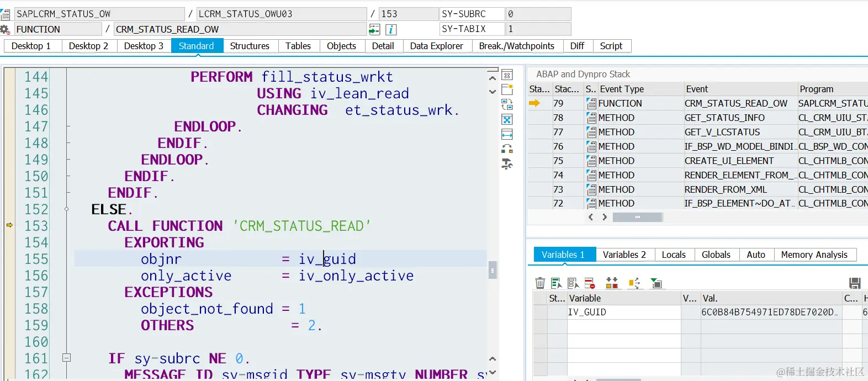Open the Tables tab
Image resolution: width=868 pixels, height=381 pixels.
[298, 46]
